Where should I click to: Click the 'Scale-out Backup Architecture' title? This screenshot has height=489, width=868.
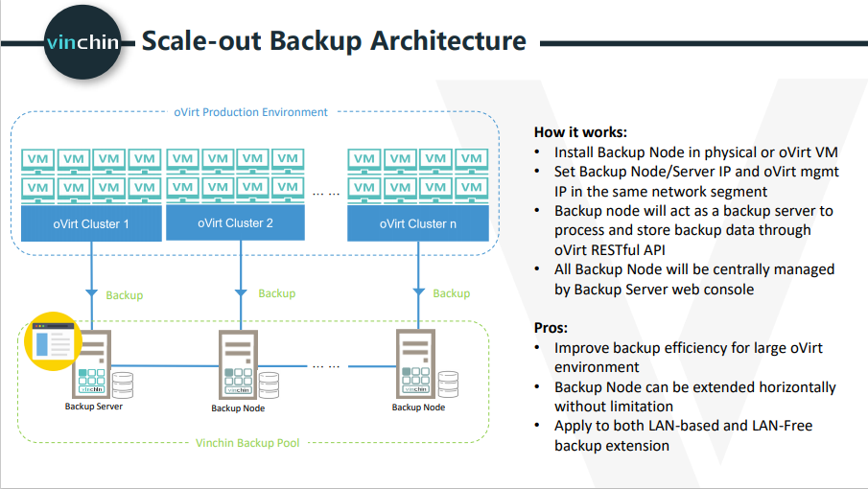coord(334,41)
